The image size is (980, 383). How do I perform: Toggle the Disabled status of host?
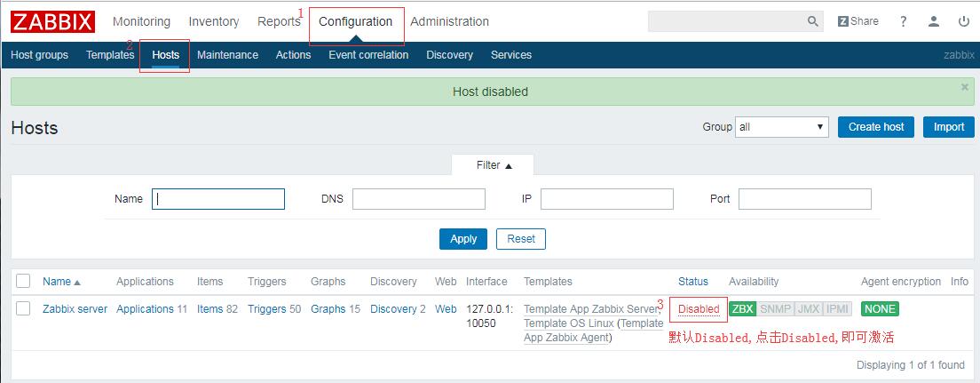coord(699,309)
